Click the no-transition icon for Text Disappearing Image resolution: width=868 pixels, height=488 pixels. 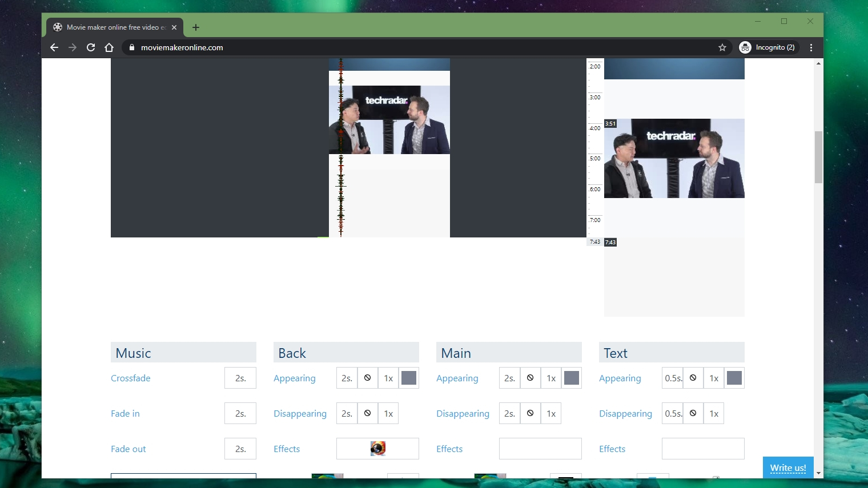693,413
